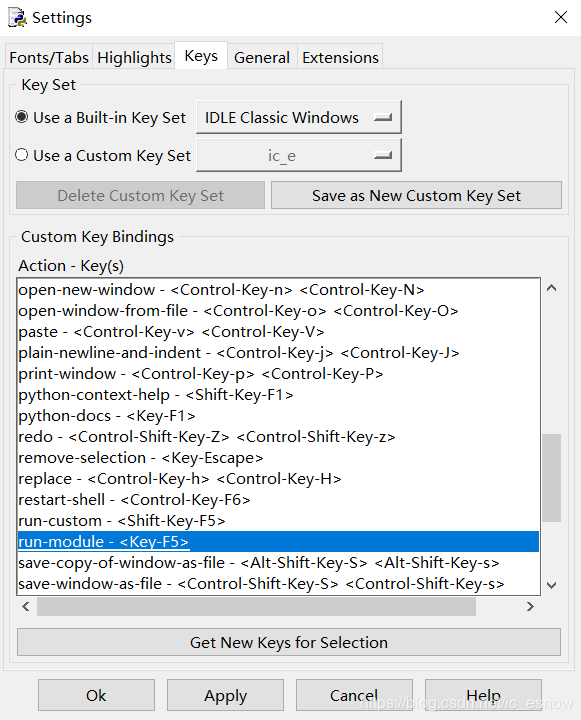Screen dimensions: 581x720
Task: Click Save as New Custom Key Set
Action: 416,196
